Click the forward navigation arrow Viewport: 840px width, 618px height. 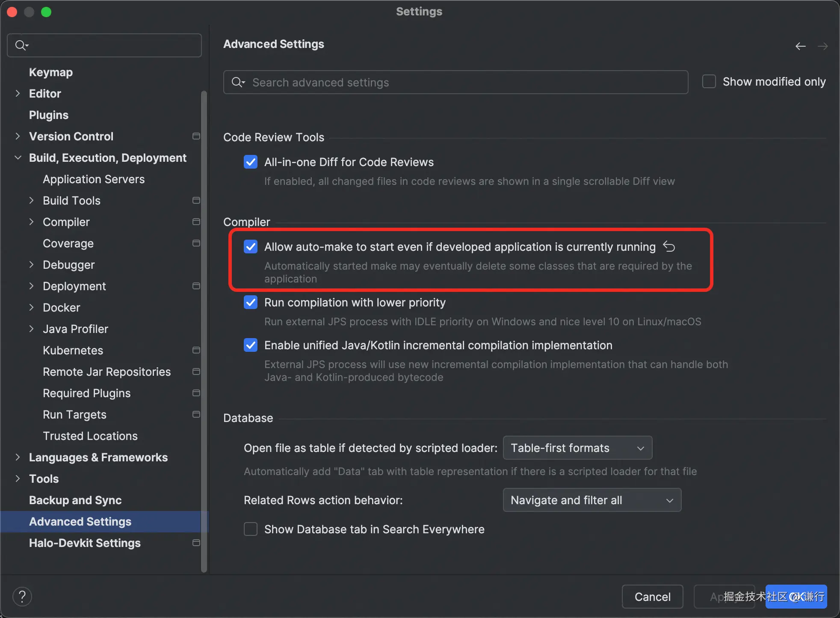(822, 46)
